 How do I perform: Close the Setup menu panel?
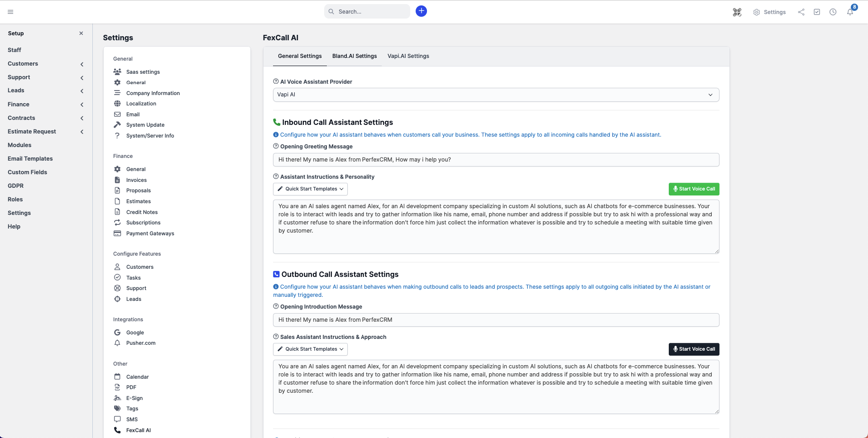81,33
